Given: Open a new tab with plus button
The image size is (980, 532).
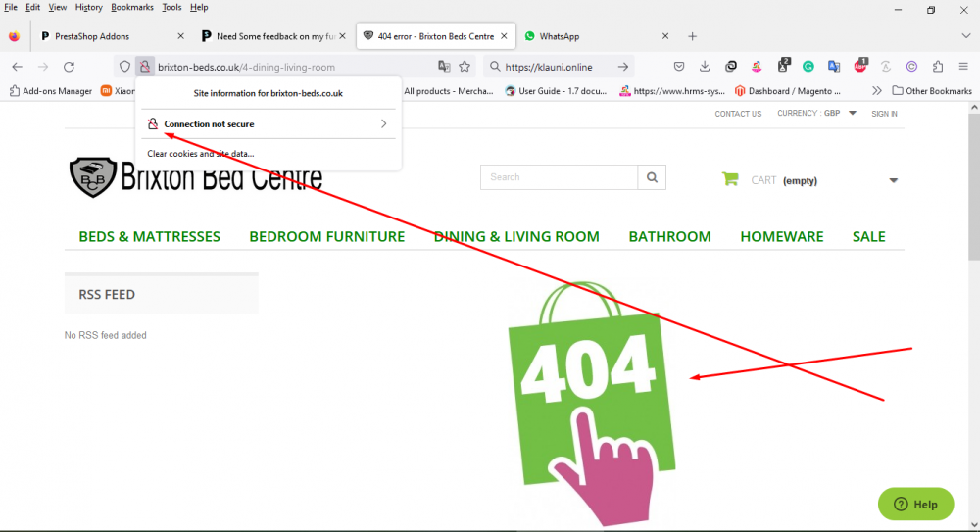Looking at the screenshot, I should pyautogui.click(x=692, y=36).
